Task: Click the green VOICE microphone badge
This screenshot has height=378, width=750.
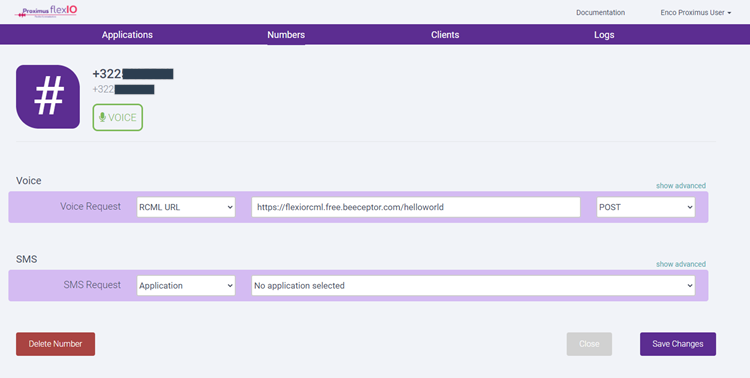Action: 118,117
